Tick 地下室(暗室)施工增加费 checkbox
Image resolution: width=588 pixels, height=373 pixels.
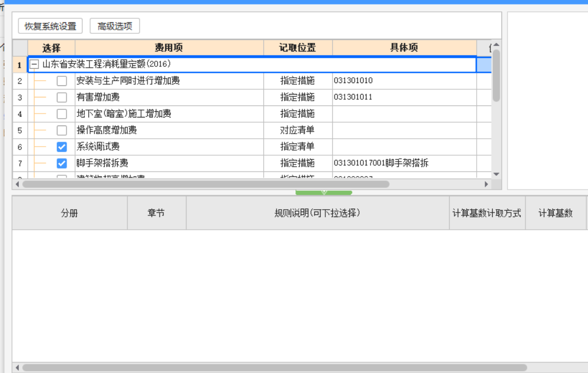(62, 114)
